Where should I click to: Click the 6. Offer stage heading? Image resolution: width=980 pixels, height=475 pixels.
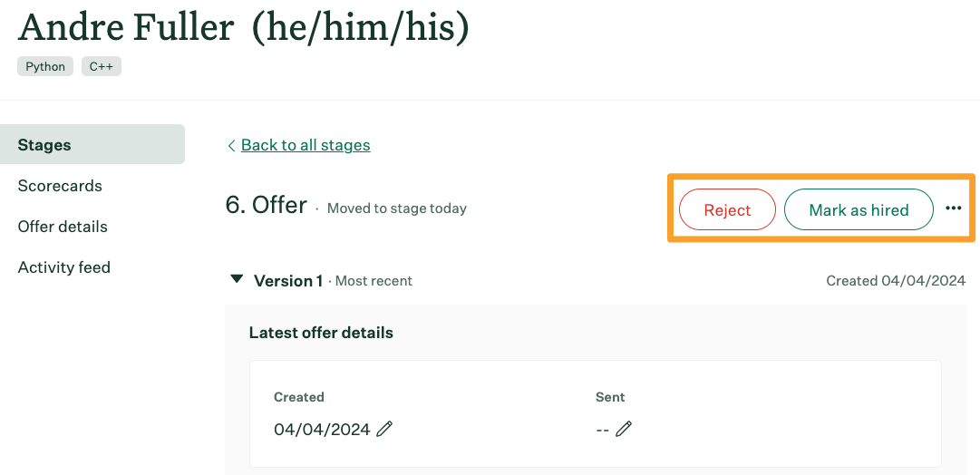(x=267, y=205)
